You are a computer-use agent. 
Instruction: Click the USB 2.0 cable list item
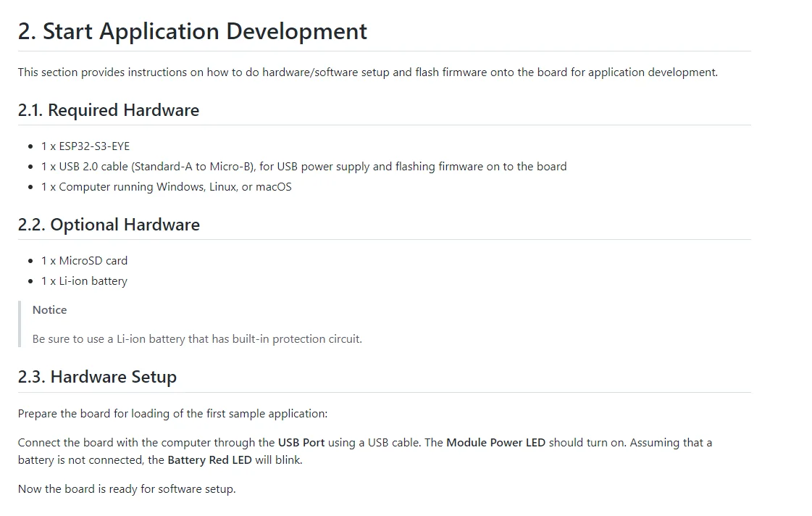coord(304,166)
